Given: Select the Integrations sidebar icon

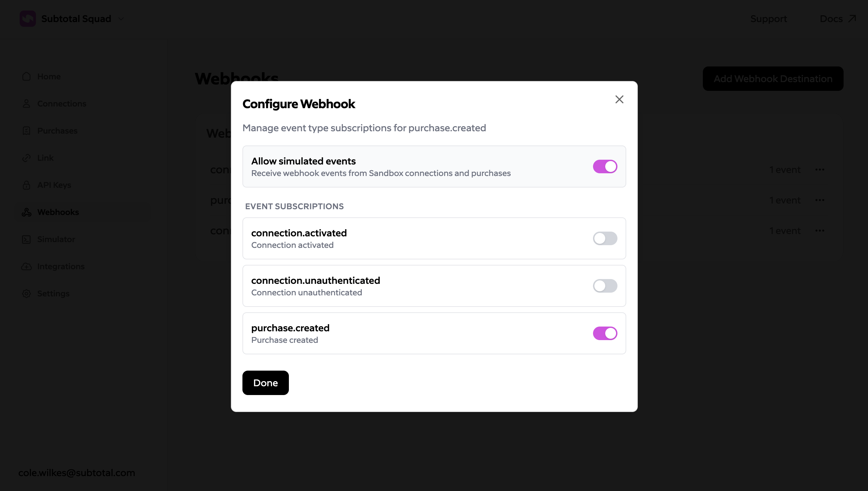Looking at the screenshot, I should 27,266.
